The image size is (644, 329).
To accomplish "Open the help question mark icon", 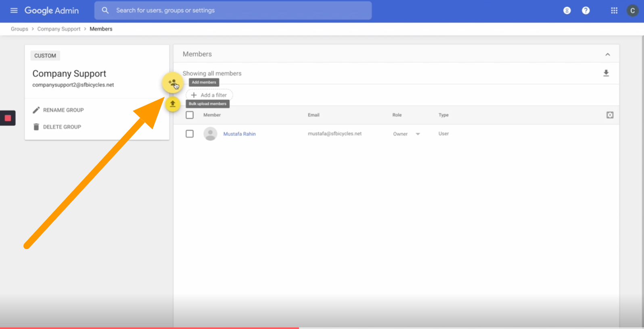I will click(586, 10).
